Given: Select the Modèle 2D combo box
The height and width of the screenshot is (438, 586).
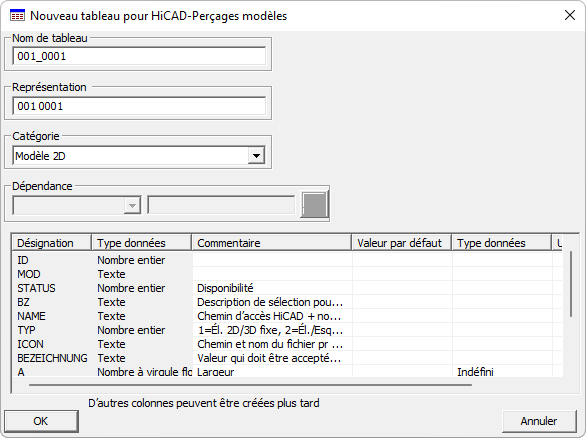Looking at the screenshot, I should tap(139, 155).
